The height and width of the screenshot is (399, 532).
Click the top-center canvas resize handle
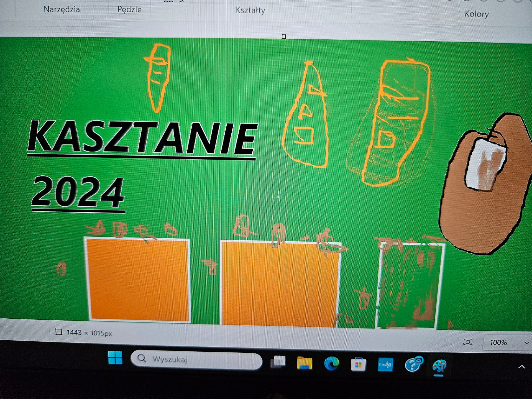coord(283,37)
